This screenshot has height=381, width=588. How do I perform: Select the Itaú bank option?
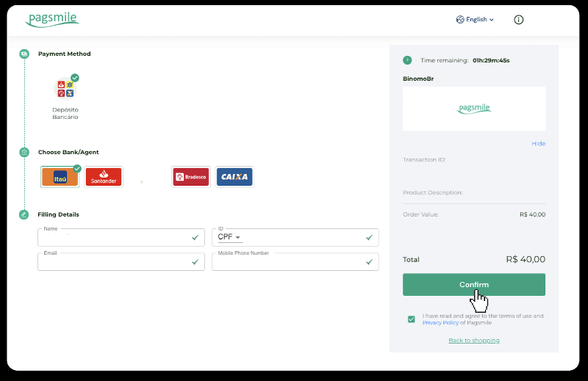pyautogui.click(x=60, y=177)
